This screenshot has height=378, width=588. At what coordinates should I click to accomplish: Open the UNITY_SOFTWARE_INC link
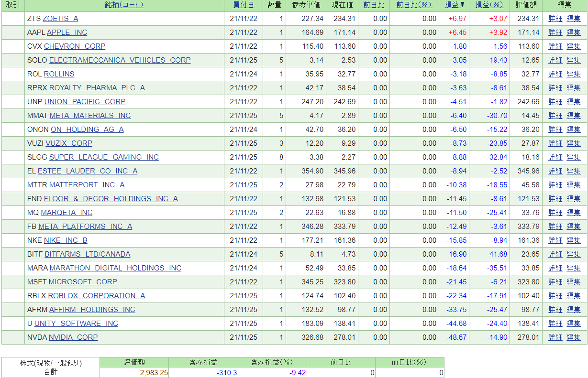[77, 324]
